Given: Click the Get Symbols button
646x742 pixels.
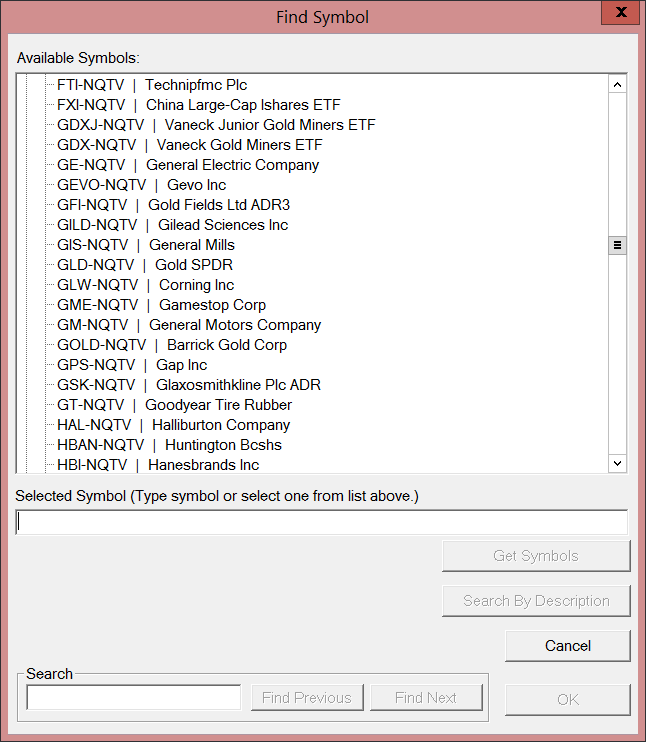Looking at the screenshot, I should coord(536,556).
